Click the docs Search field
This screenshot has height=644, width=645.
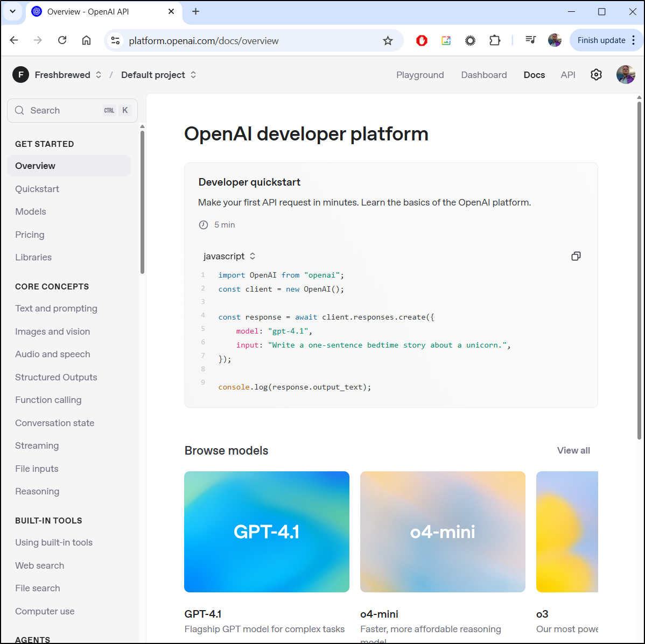[x=72, y=110]
